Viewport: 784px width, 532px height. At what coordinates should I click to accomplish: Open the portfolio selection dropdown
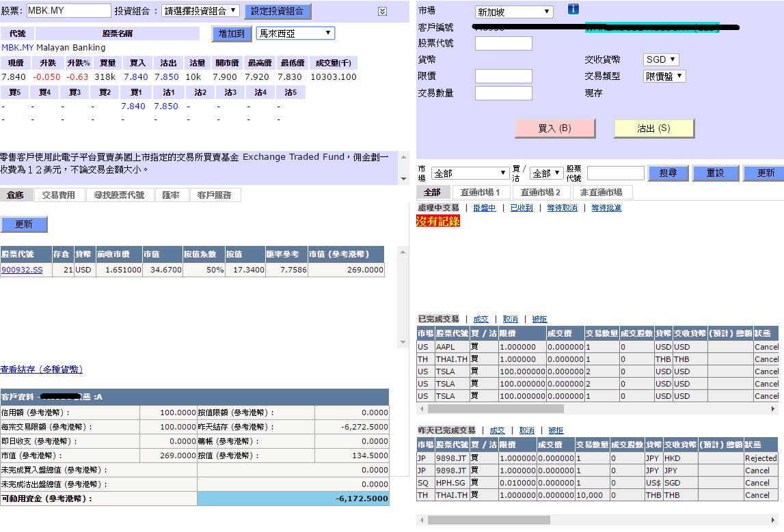tap(201, 11)
